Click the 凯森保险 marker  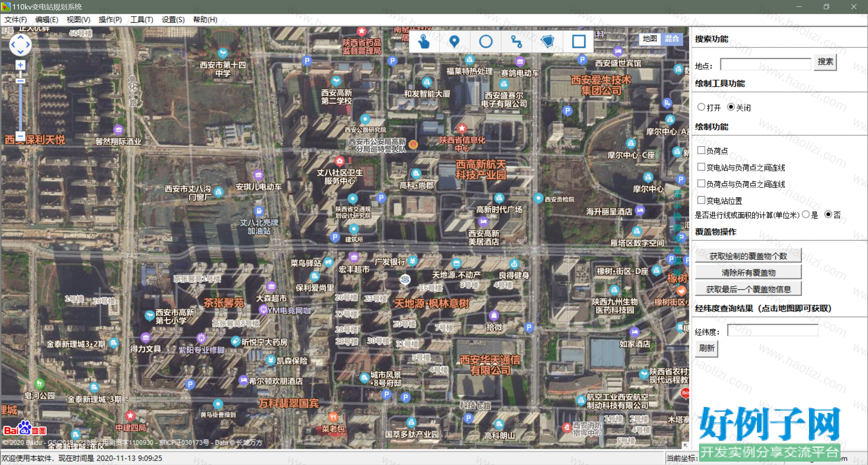[271, 360]
